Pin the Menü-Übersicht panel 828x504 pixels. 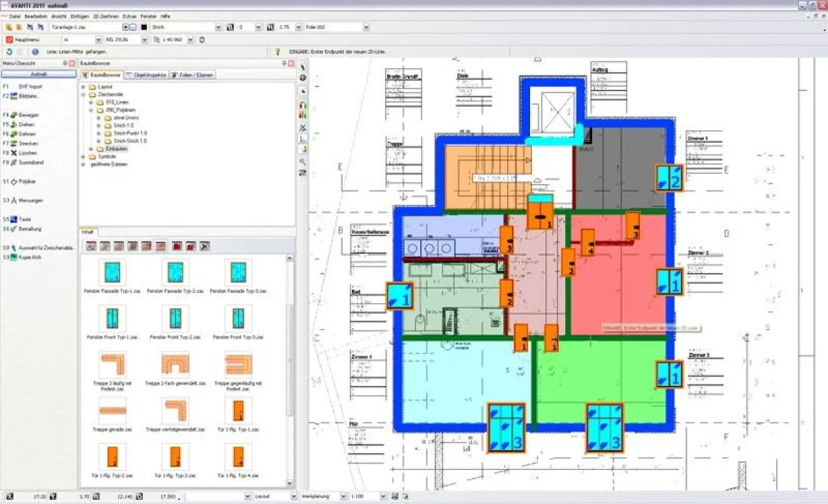66,62
